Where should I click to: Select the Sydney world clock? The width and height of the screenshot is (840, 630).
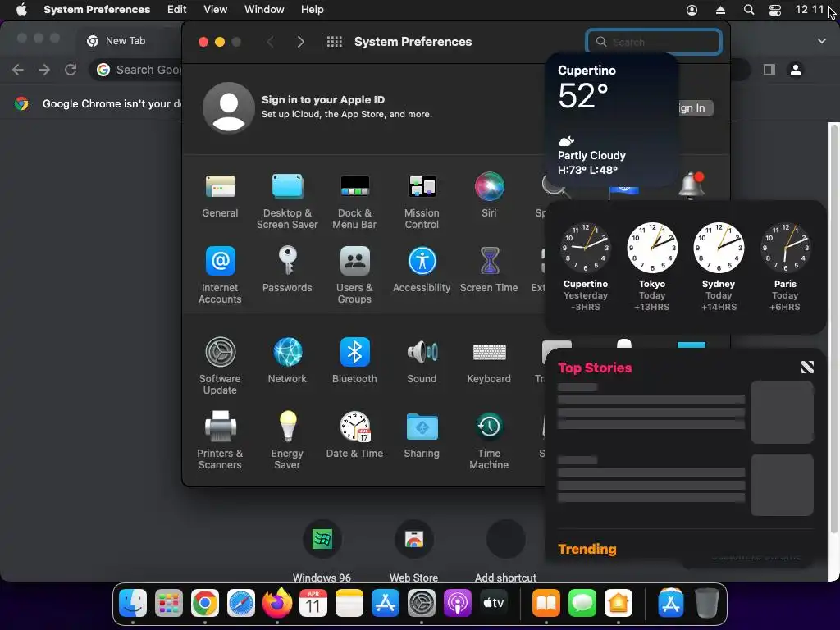click(719, 267)
